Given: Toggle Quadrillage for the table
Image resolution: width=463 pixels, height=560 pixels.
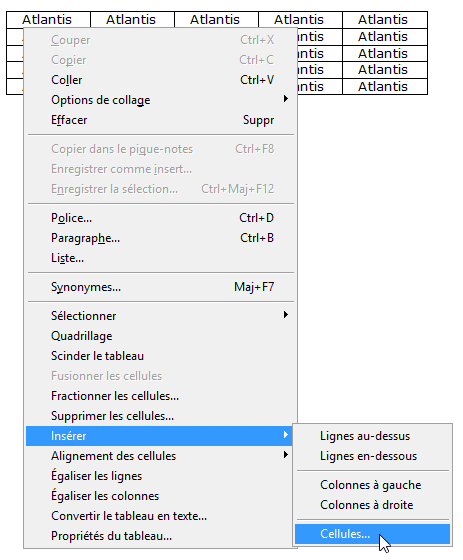Looking at the screenshot, I should [160, 336].
